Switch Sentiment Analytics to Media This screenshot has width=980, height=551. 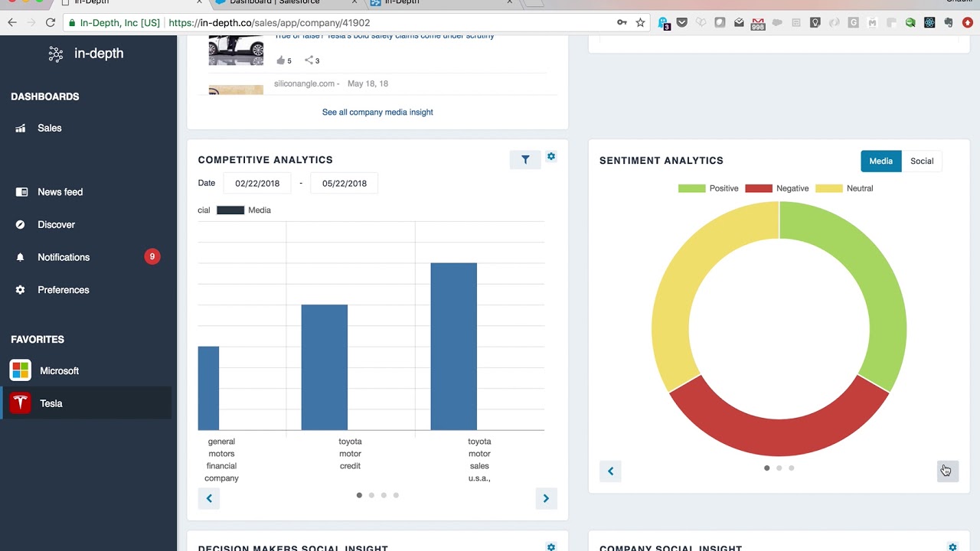880,161
